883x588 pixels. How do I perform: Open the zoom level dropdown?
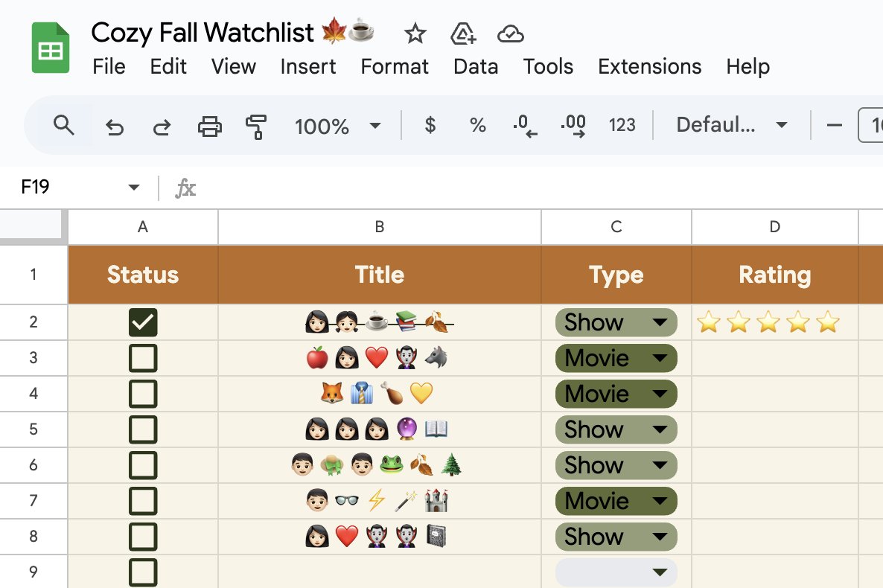click(x=338, y=127)
